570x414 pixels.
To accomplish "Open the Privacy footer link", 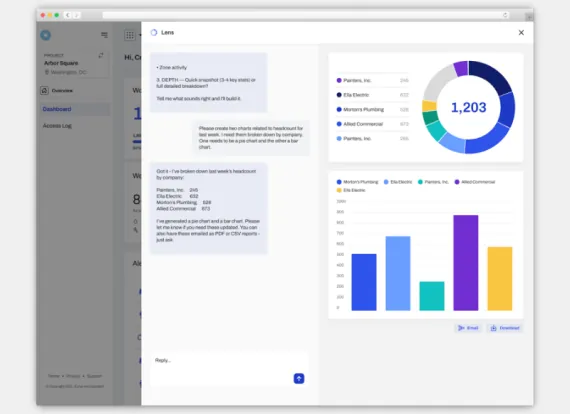I will 73,376.
